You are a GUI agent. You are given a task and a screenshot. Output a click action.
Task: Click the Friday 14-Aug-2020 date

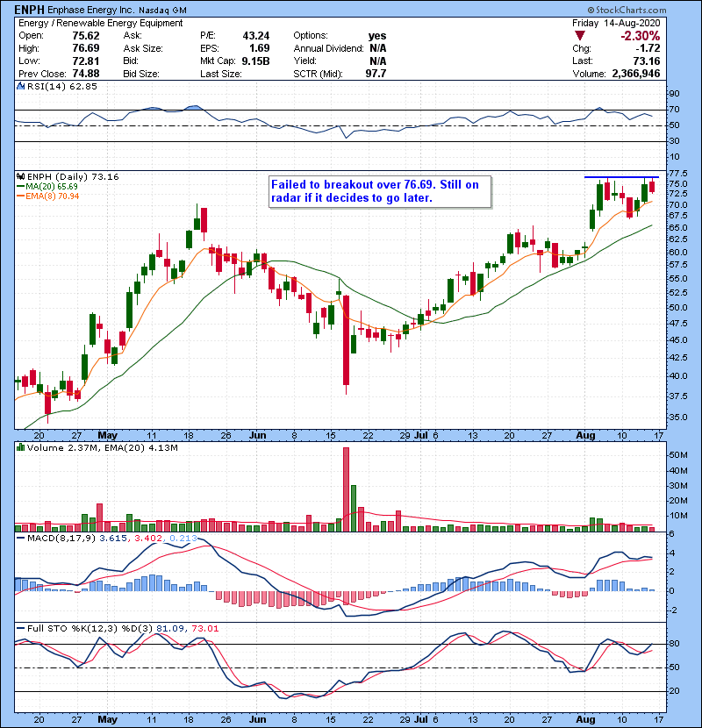[616, 23]
